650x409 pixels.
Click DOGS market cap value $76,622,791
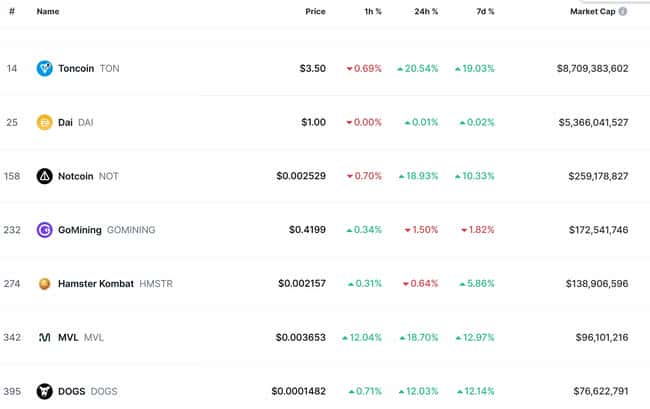click(x=593, y=391)
